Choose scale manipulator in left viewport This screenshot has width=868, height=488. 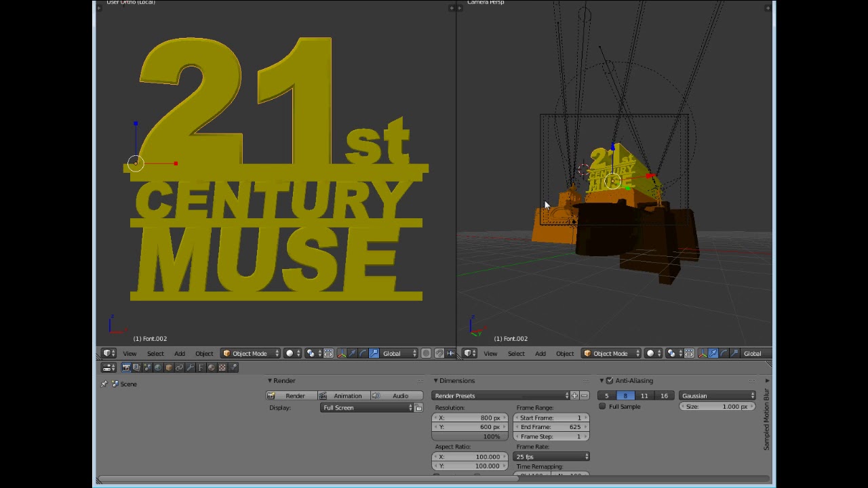coord(374,353)
